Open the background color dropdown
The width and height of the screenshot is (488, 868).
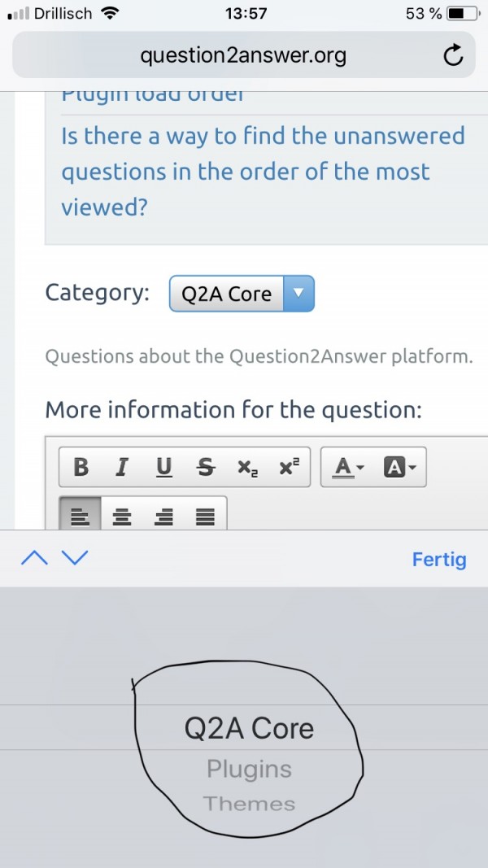[x=399, y=467]
